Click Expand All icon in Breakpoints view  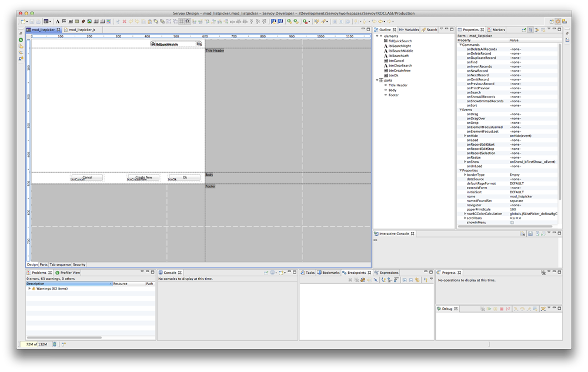click(405, 280)
